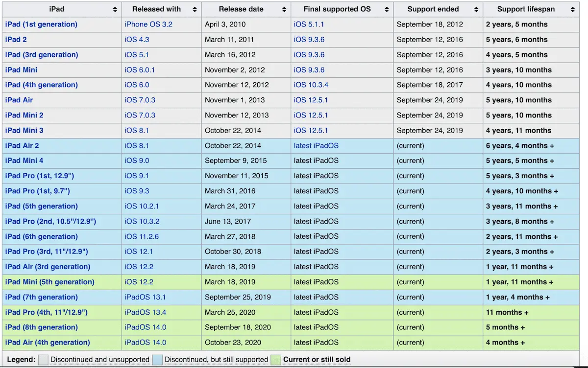Click the green Current or still sold swatch
The height and width of the screenshot is (368, 588).
[x=276, y=360]
